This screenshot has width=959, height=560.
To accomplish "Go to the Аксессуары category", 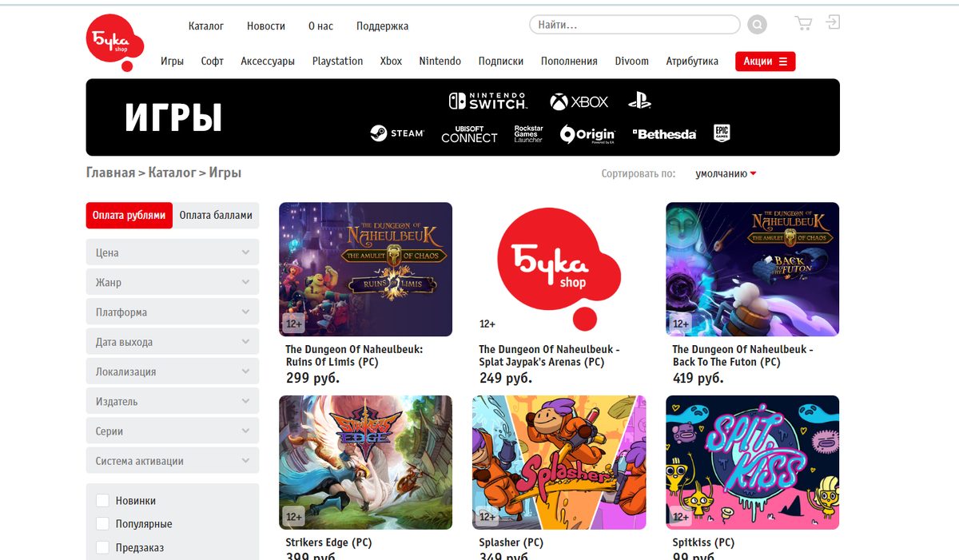I will coord(268,61).
